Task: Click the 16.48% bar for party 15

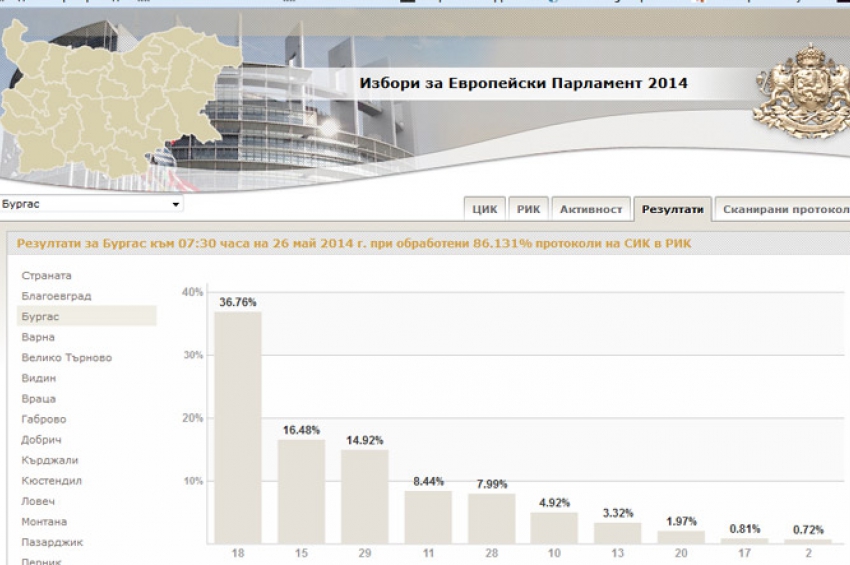Action: [x=301, y=490]
